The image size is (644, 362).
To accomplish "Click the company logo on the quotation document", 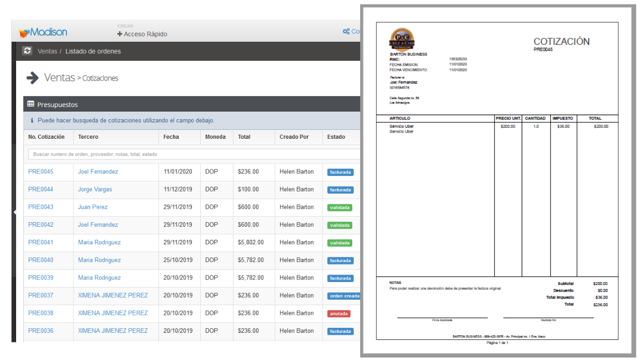I will coord(402,39).
